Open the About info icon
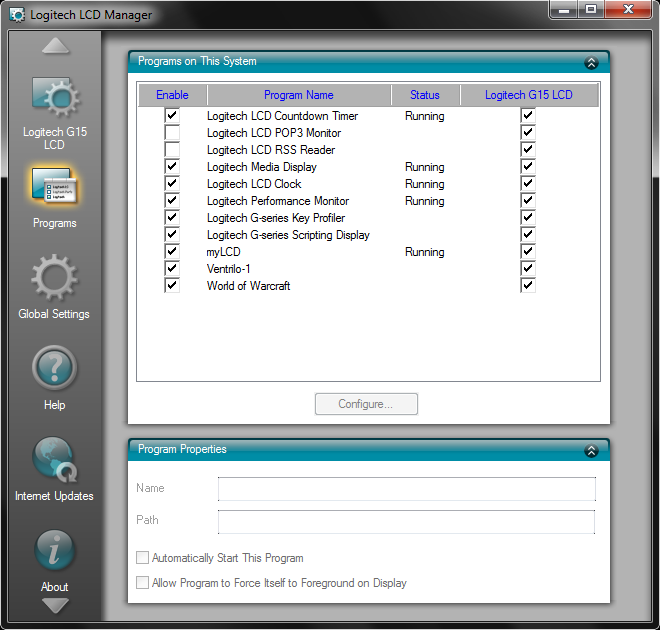The image size is (660, 630). (55, 550)
